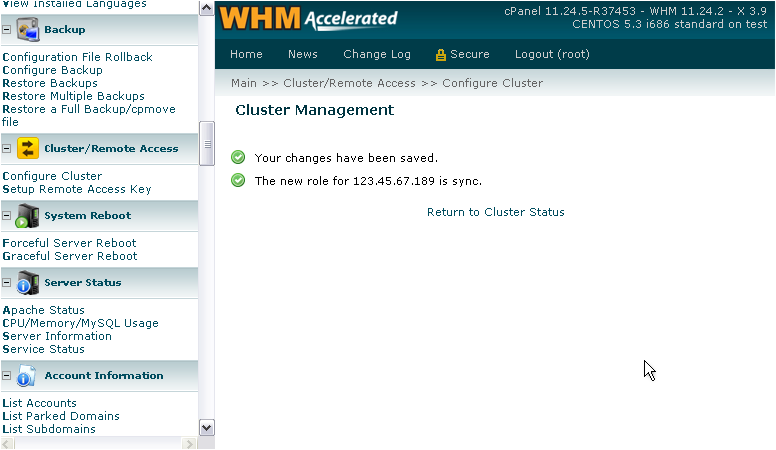Click the sidebar scroll up arrow
This screenshot has width=776, height=450.
[206, 8]
